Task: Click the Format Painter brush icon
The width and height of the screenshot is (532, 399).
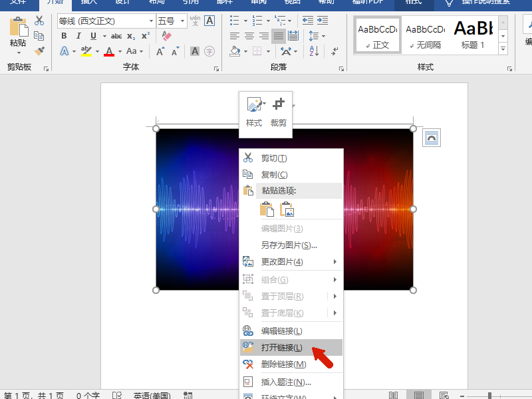Action: (x=39, y=51)
